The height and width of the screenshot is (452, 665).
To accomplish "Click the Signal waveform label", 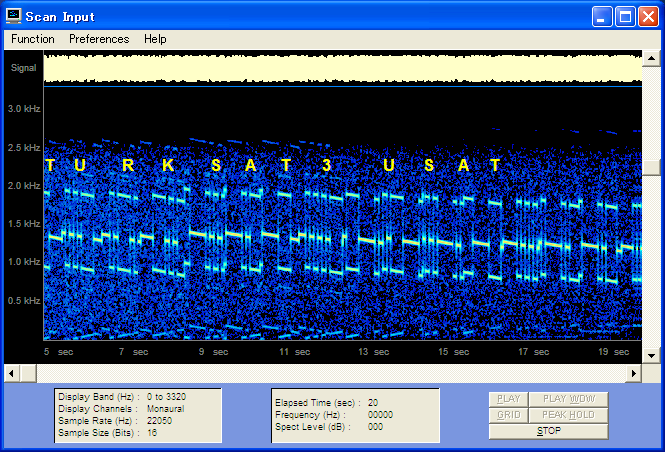I will point(23,68).
